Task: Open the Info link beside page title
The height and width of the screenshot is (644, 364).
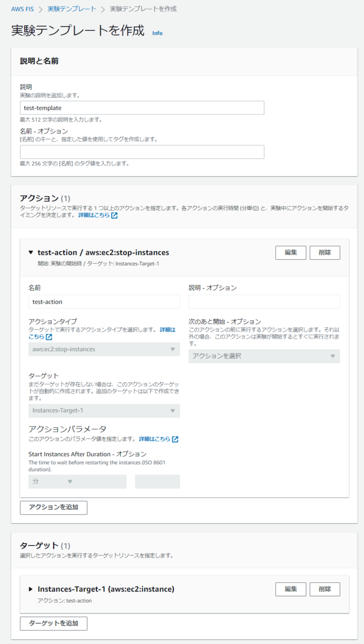Action: [157, 33]
